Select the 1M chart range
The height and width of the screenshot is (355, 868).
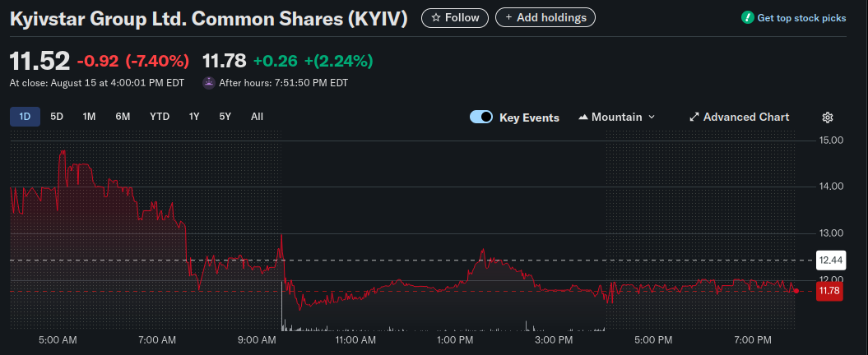(x=89, y=117)
